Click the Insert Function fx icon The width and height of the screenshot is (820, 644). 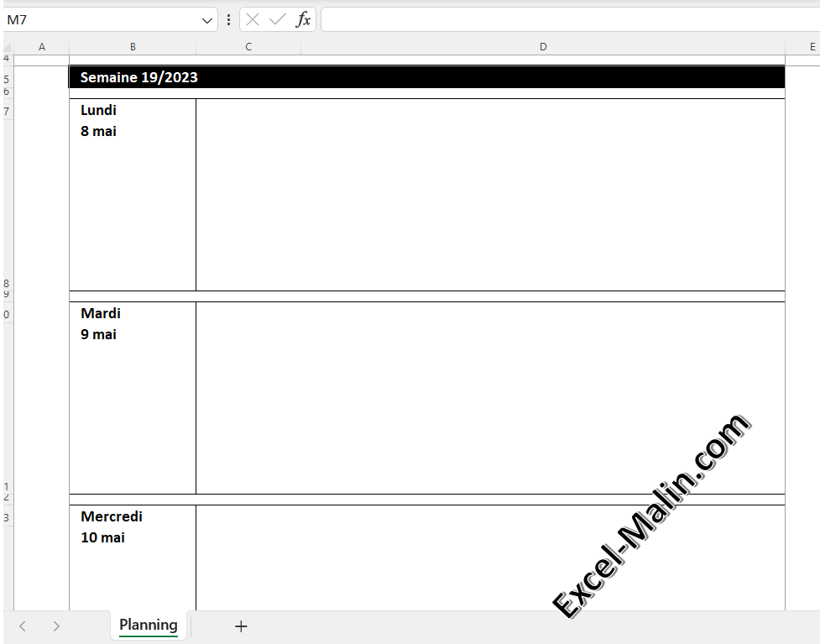pyautogui.click(x=303, y=19)
